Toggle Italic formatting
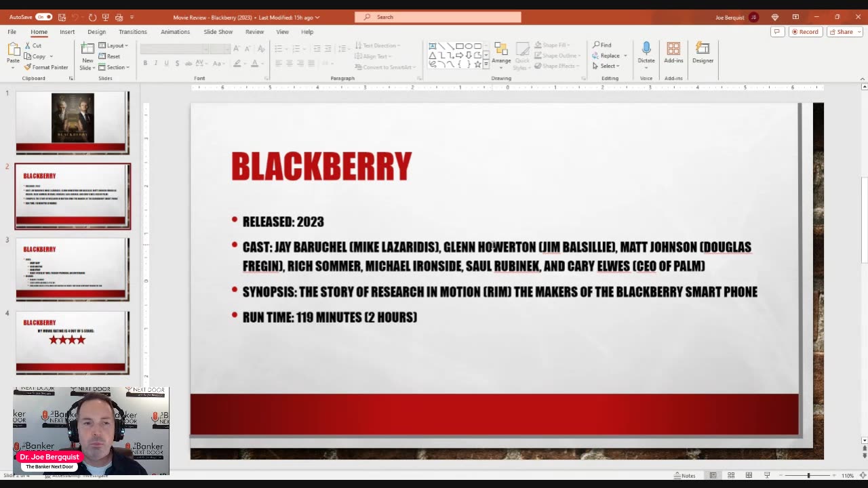Image resolution: width=868 pixels, height=488 pixels. [155, 63]
